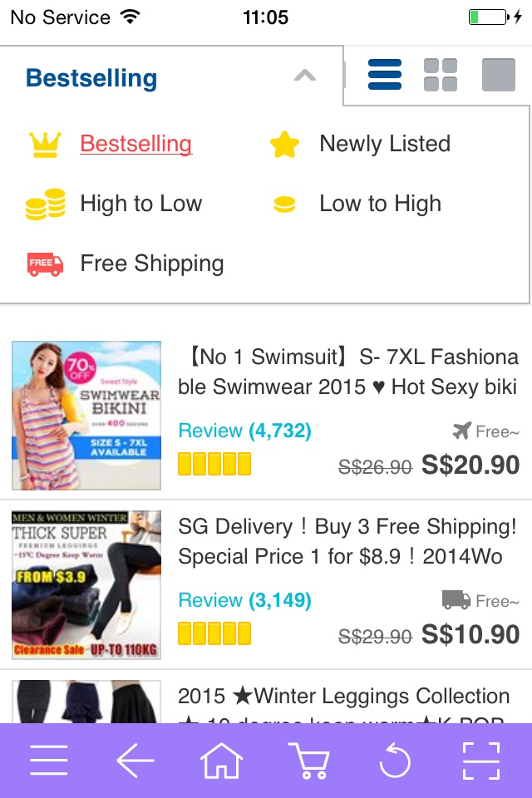Open the Swimwear Bikini product thumbnail
The image size is (532, 798).
pos(86,415)
